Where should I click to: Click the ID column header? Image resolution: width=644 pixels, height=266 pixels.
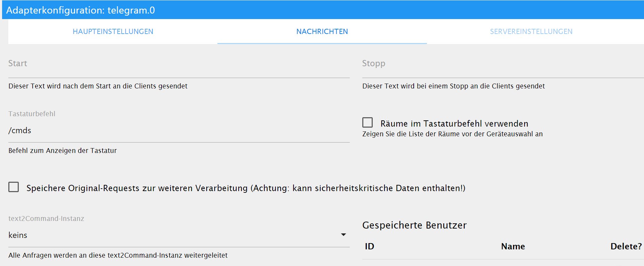(369, 247)
